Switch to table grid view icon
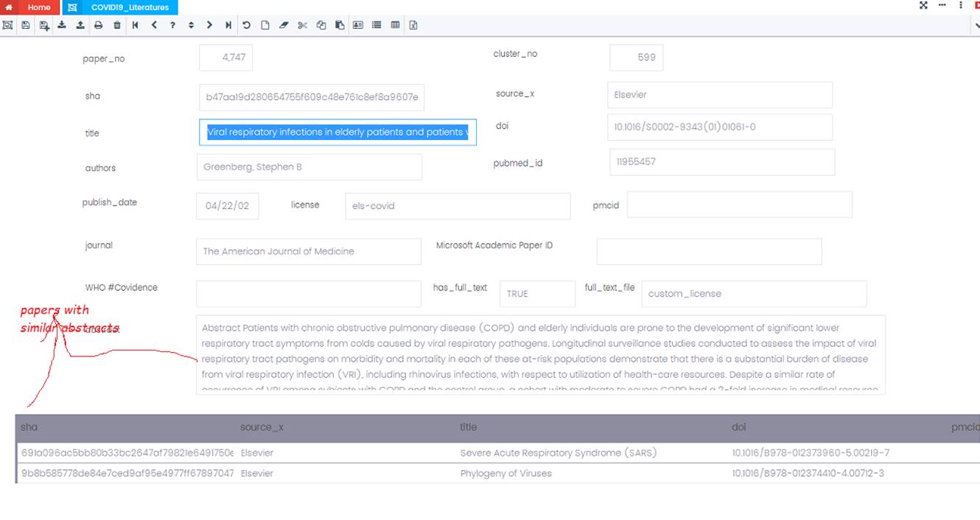The image size is (980, 520). click(x=395, y=25)
